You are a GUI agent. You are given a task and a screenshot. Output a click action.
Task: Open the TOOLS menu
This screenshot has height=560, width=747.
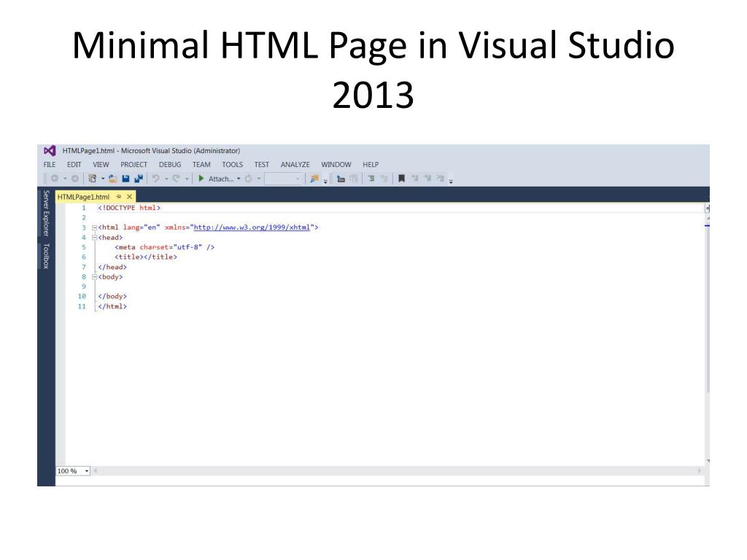pos(233,164)
